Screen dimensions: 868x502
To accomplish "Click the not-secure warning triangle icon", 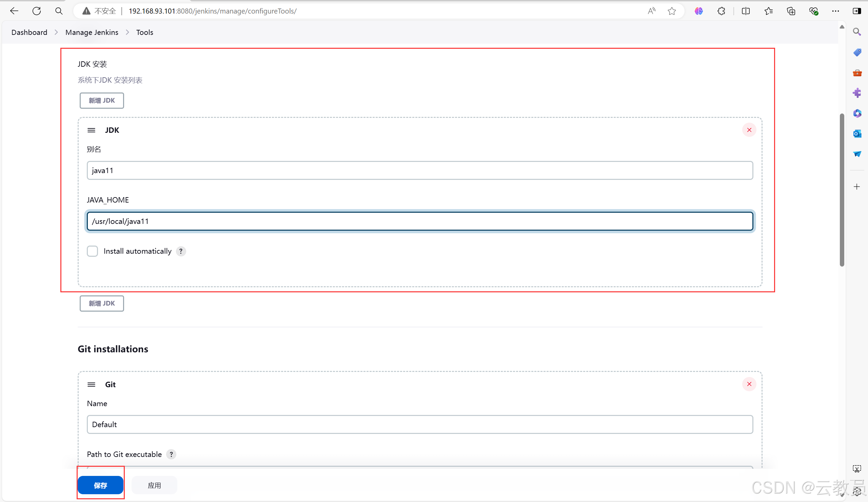I will (x=86, y=11).
